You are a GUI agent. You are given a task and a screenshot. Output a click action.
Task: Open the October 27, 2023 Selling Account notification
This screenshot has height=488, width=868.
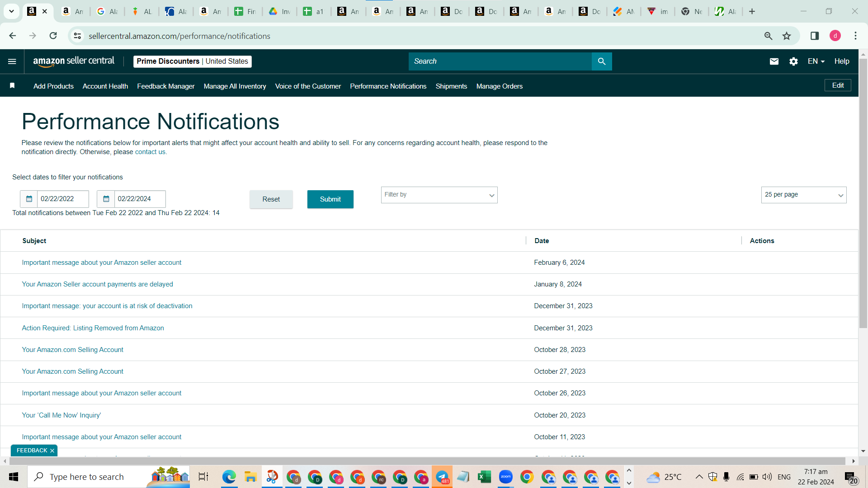coord(73,371)
